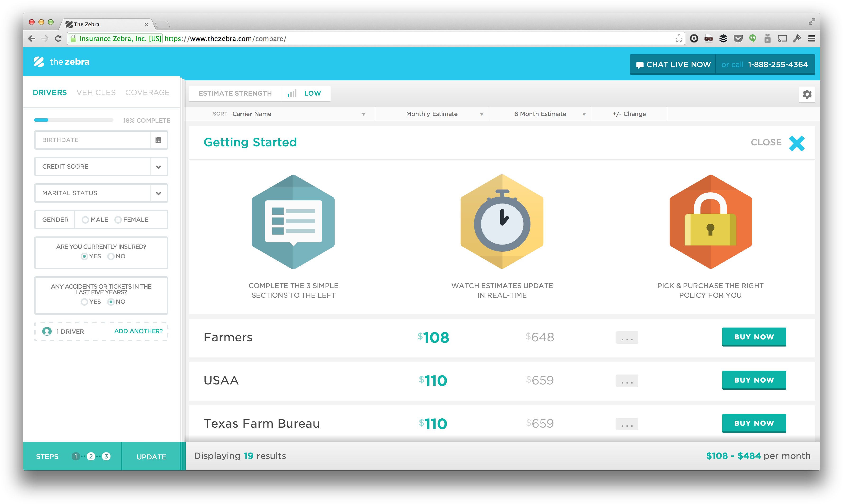This screenshot has height=504, width=843.
Task: Click the padlock hexagon illustration
Action: tap(711, 222)
